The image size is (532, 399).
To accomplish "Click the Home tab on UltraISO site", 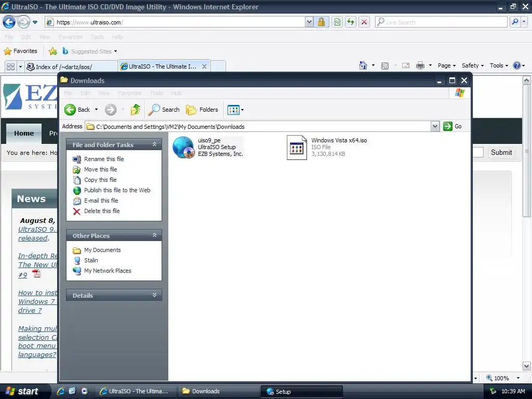I will pyautogui.click(x=24, y=134).
